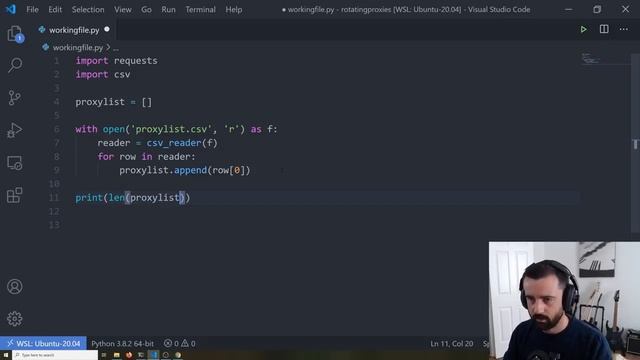Open the Extensions view
The width and height of the screenshot is (640, 360).
coord(15,195)
